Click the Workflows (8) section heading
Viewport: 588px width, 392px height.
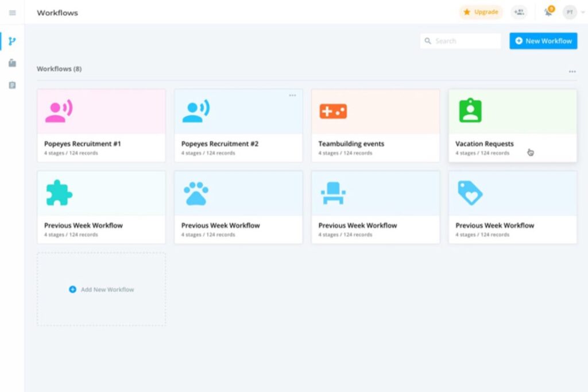coord(59,69)
